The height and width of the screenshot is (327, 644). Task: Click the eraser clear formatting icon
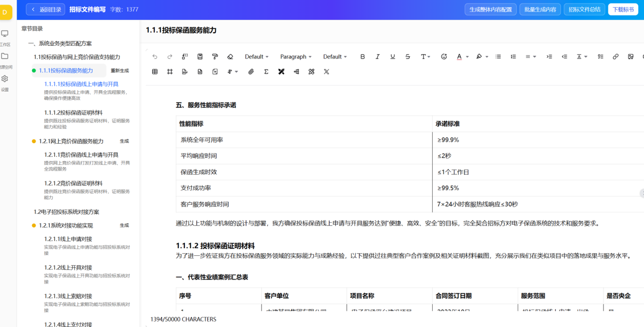point(230,57)
